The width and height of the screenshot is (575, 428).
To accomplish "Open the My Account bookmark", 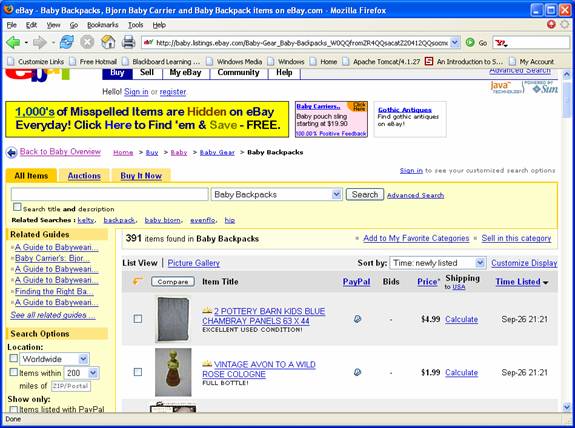I will pyautogui.click(x=532, y=62).
